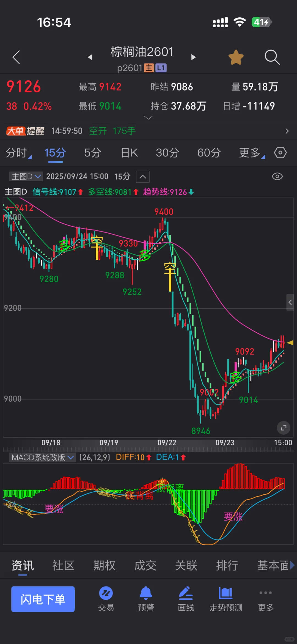The width and height of the screenshot is (297, 644).
Task: Open the 排行 tab
Action: coord(227,566)
